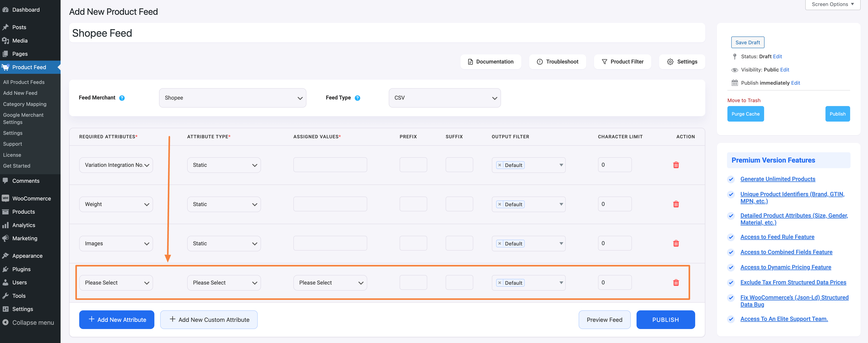This screenshot has width=868, height=343.
Task: Collapse the WordPress sidebar menu
Action: coord(28,322)
